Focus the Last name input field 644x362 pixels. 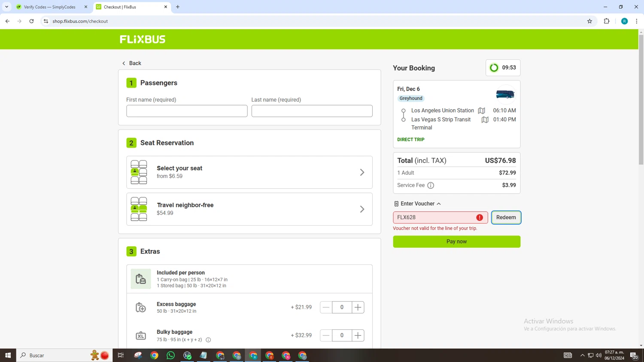(x=312, y=111)
